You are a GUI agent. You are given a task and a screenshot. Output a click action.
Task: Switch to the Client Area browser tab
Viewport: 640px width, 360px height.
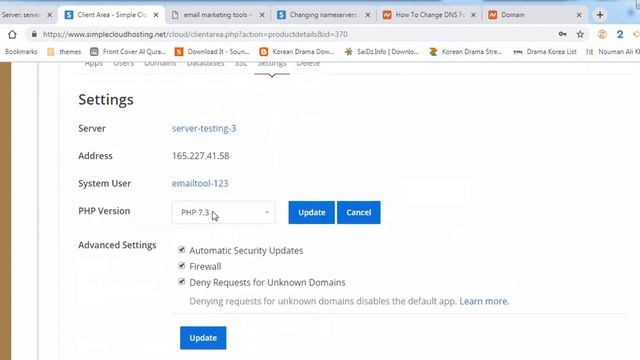point(111,15)
